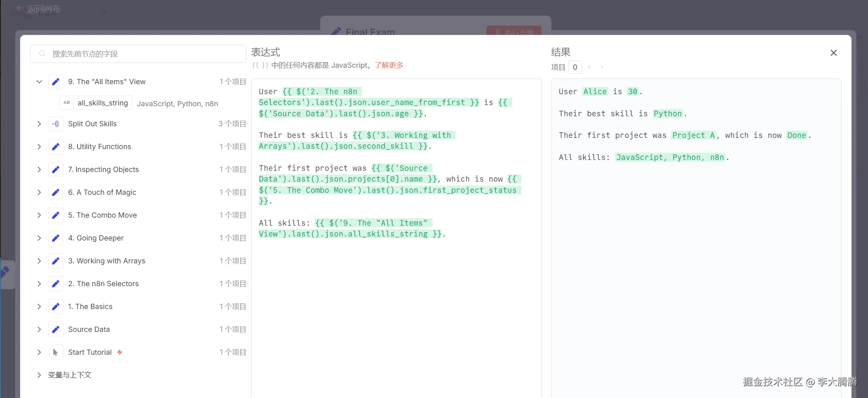Click the 3 个项目 count for Split Out Skills

tap(232, 124)
